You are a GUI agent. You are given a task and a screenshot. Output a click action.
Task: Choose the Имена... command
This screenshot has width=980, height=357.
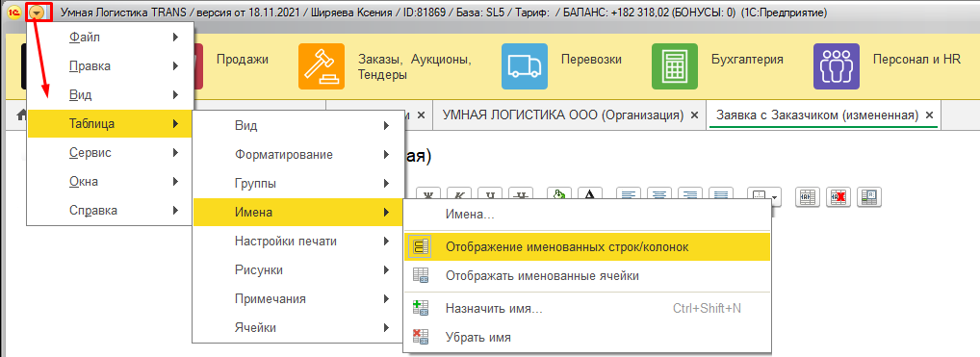pos(587,215)
